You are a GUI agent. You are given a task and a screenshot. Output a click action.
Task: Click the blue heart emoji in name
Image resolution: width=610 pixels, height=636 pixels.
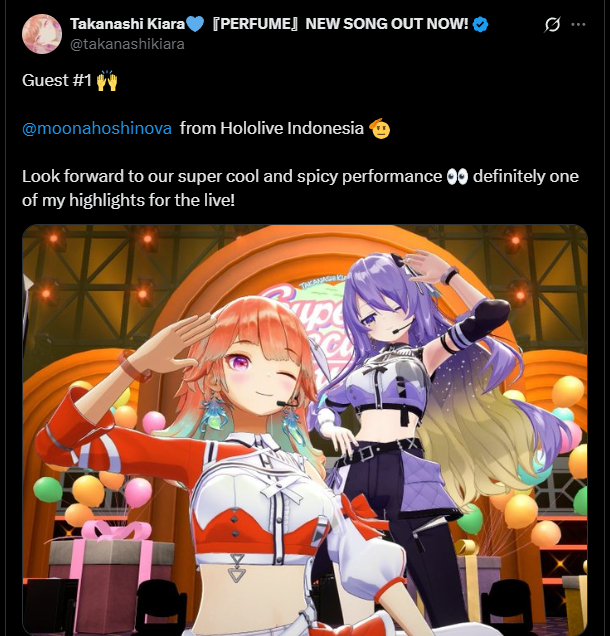(x=195, y=24)
